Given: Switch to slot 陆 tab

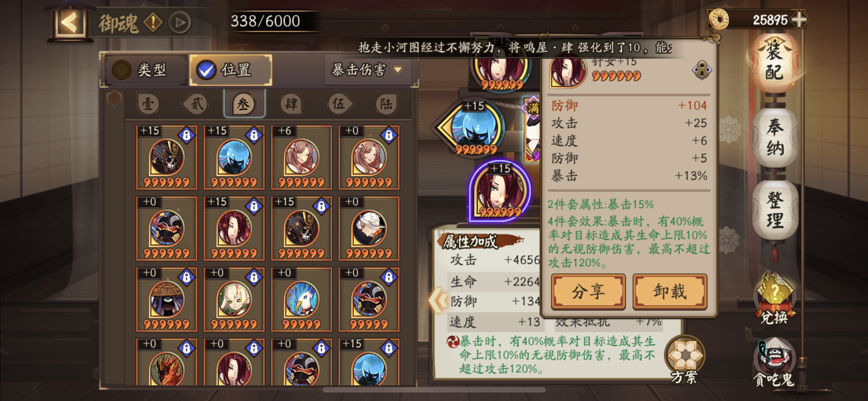Looking at the screenshot, I should click(386, 104).
